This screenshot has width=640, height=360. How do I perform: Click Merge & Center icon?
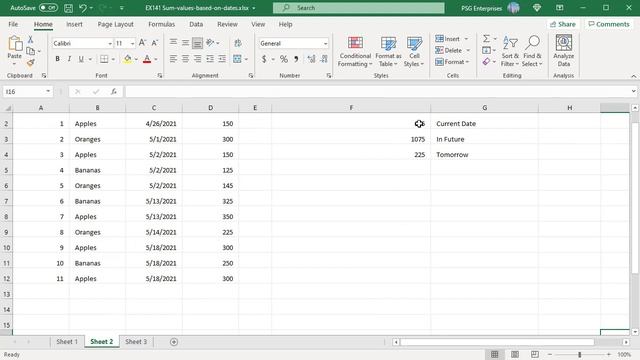coord(237,59)
